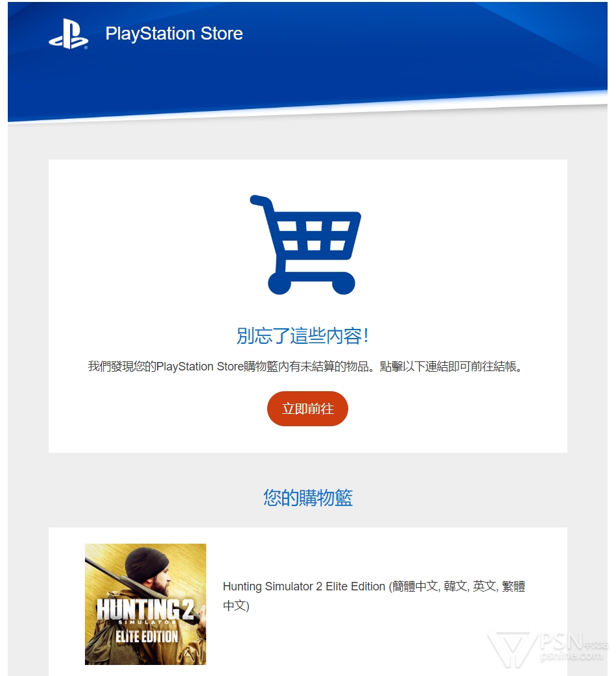The height and width of the screenshot is (676, 616).
Task: Click the blue shopping cart icon
Action: click(305, 245)
